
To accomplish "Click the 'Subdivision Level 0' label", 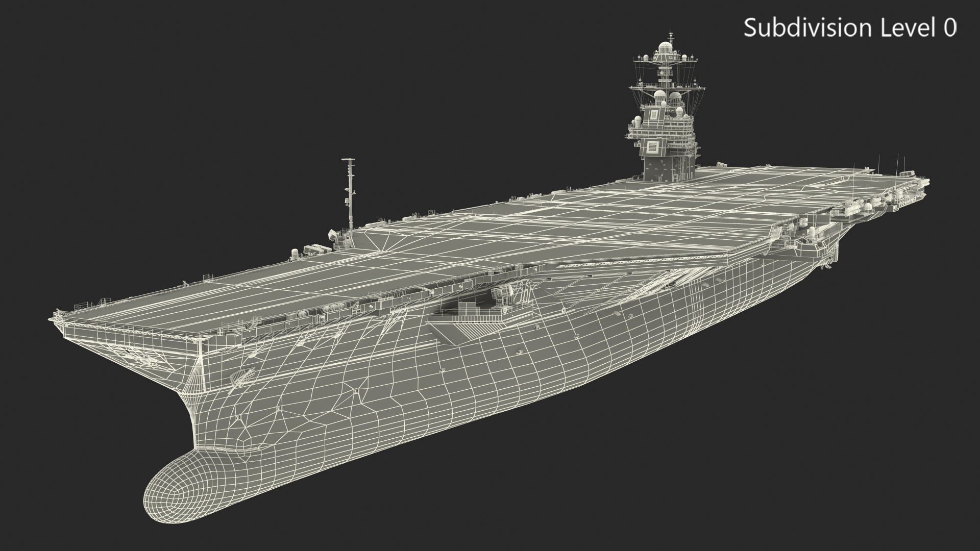I will (x=850, y=28).
